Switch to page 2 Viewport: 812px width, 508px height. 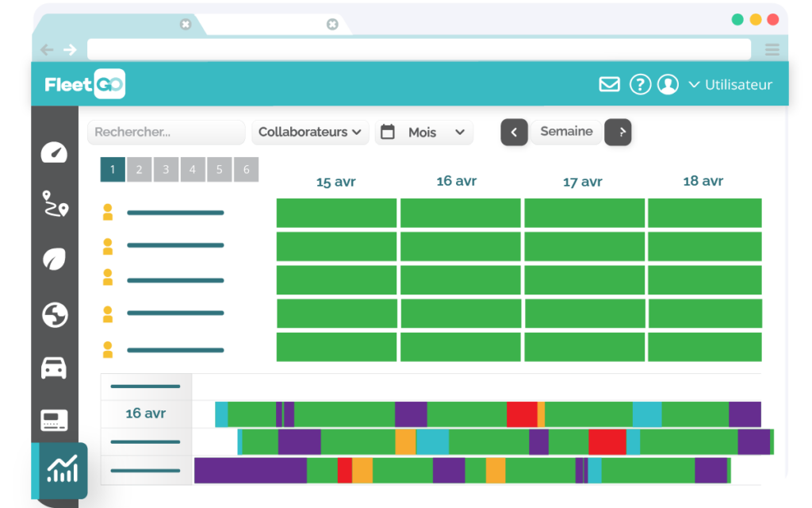pos(140,170)
